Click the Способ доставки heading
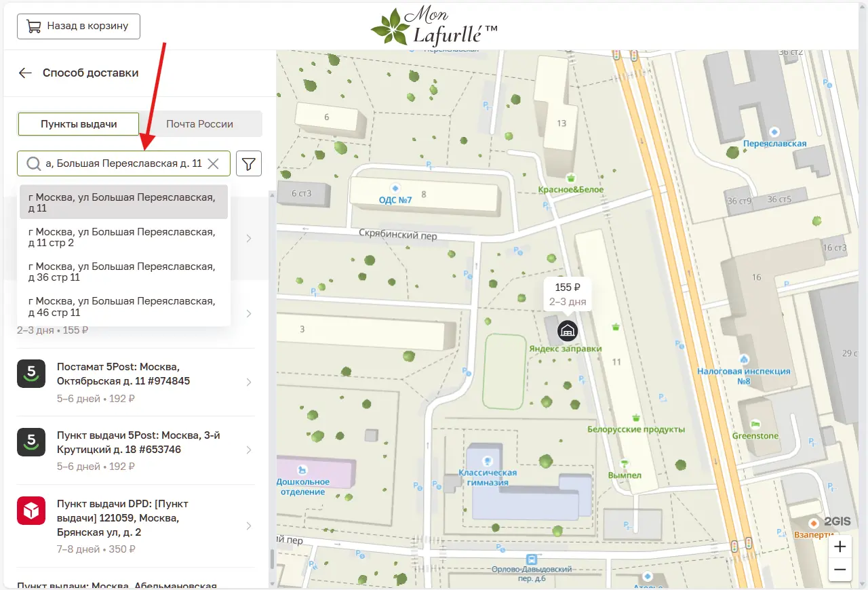 click(91, 73)
